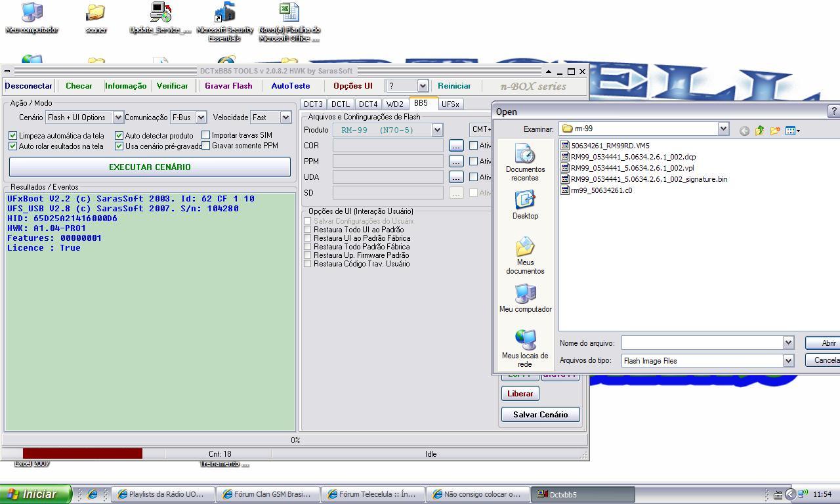Screen dimensions: 840x504
Task: Open the Windows Iniciar start button
Action: point(35,494)
